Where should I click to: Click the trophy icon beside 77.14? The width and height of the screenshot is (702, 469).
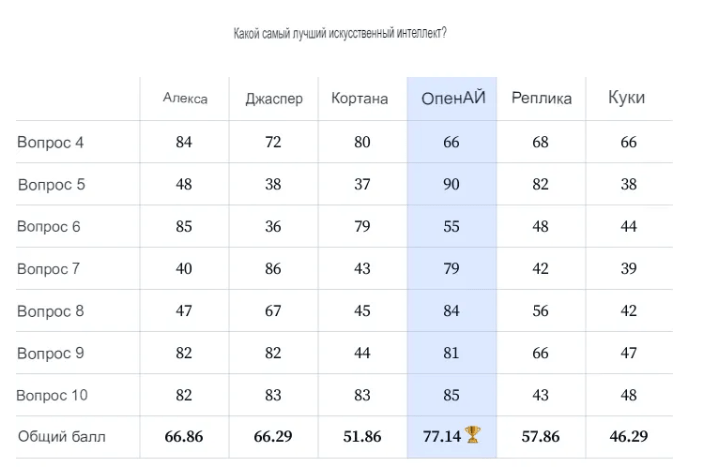point(473,435)
